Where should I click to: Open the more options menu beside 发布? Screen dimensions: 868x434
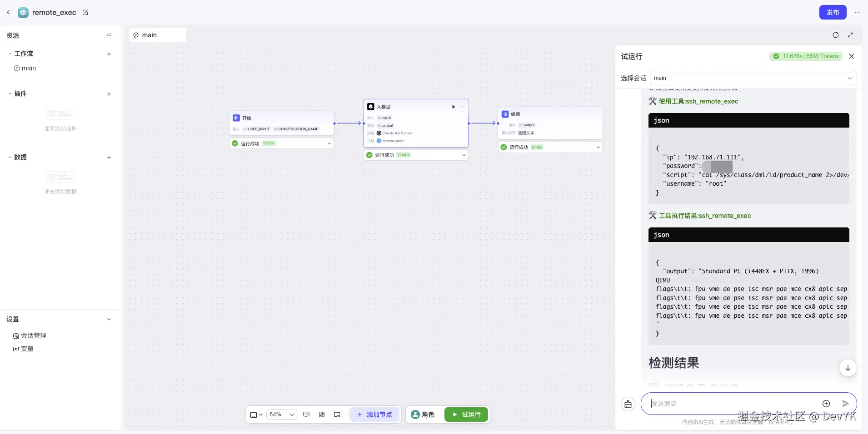858,12
